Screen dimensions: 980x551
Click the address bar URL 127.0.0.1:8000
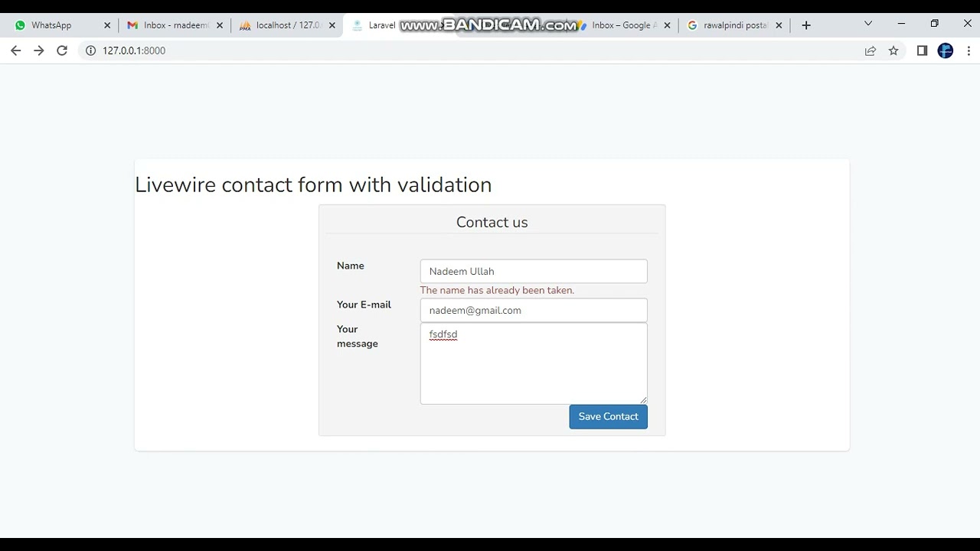coord(134,51)
